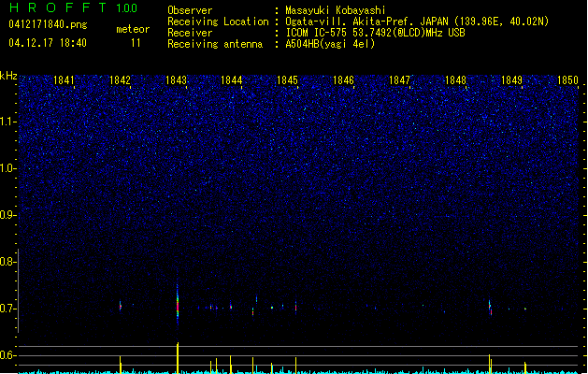Viewport: 588px width, 374px height.
Task: Click the strong meteor echo at 1843
Action: (x=178, y=306)
